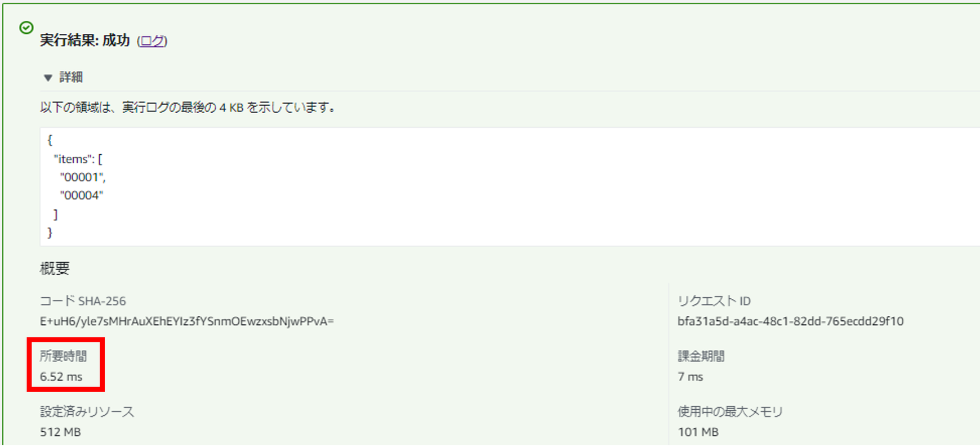Image resolution: width=980 pixels, height=448 pixels.
Task: Open the ログ link
Action: click(152, 41)
